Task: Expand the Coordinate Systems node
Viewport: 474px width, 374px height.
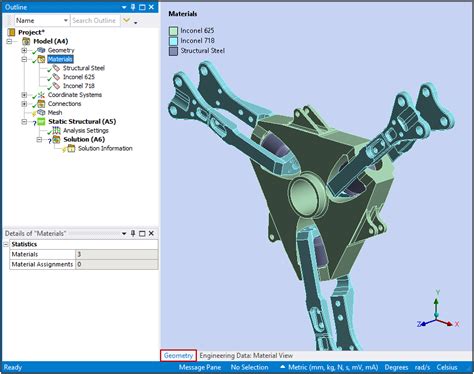Action: coord(24,95)
